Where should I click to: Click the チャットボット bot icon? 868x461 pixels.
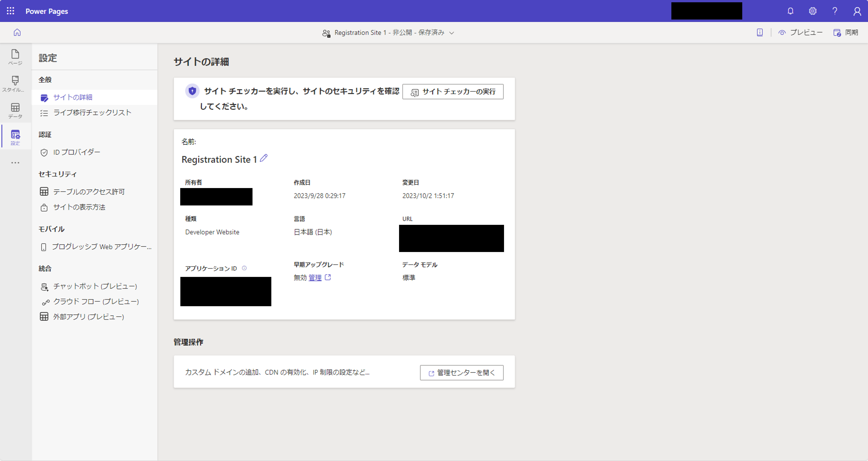[44, 287]
